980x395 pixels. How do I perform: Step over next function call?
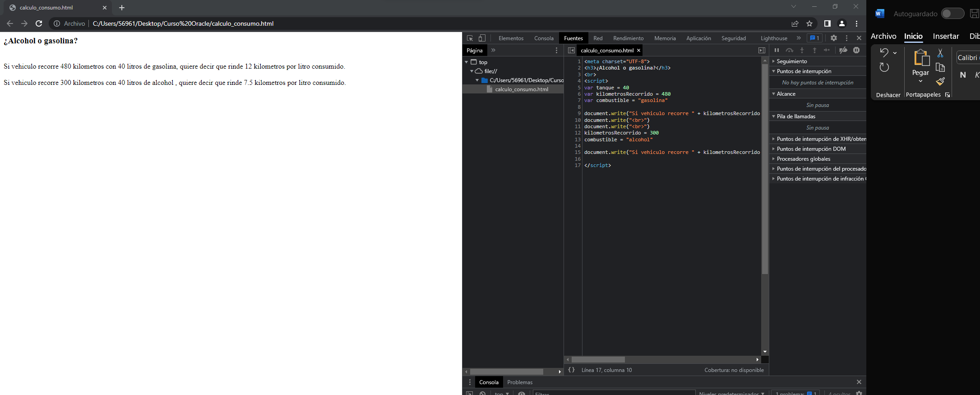789,50
